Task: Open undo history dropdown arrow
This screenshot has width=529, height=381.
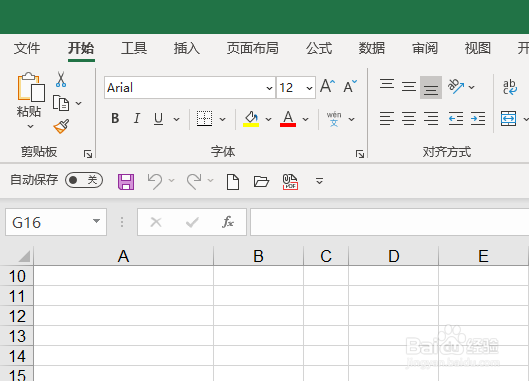Action: 171,181
